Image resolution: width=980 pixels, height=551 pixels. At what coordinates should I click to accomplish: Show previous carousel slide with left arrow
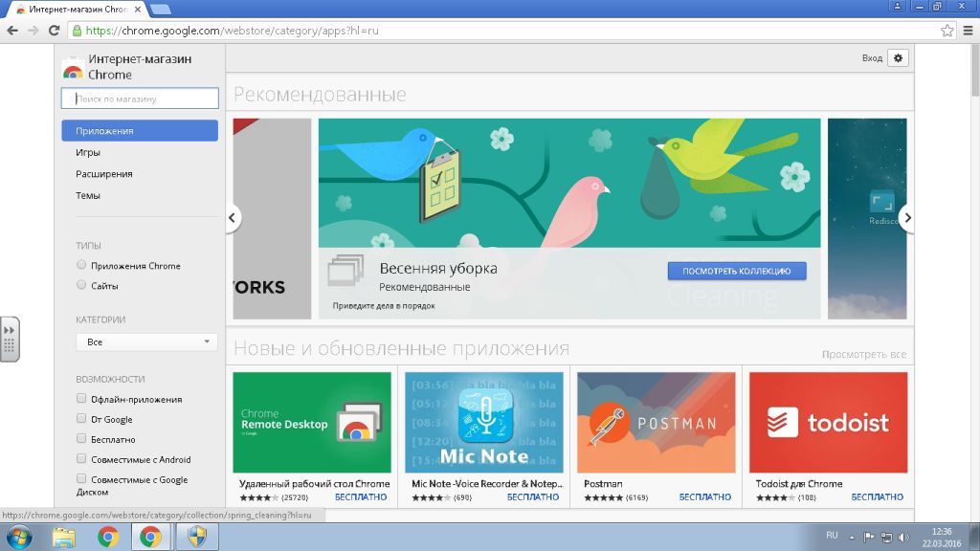tap(233, 217)
